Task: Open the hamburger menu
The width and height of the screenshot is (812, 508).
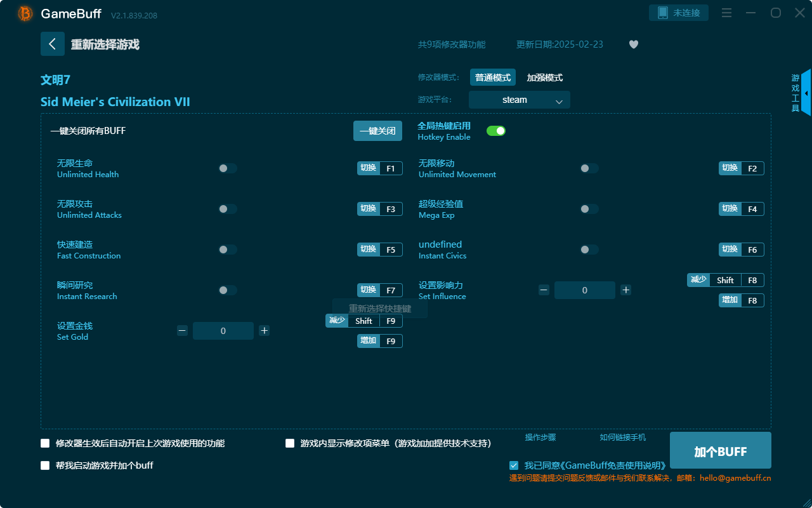Action: click(x=726, y=13)
